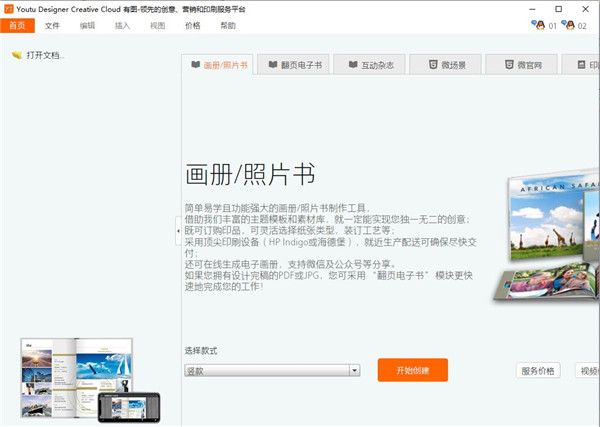Click the QQ support icon 02
Screen dimensions: 600x427
pyautogui.click(x=569, y=25)
